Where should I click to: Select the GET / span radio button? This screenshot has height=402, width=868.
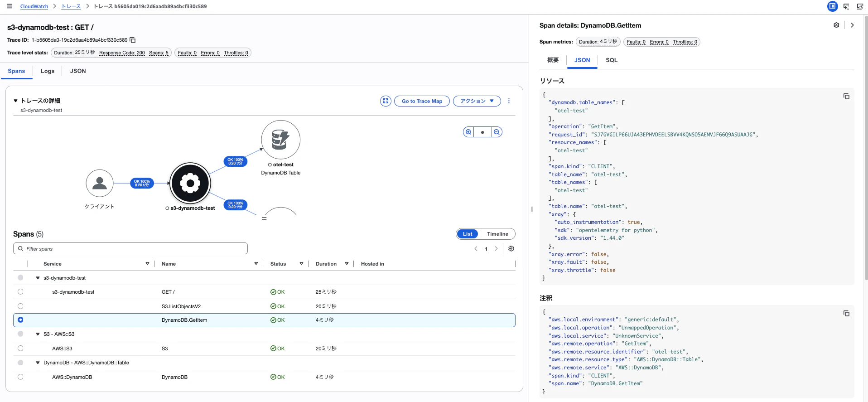(20, 292)
